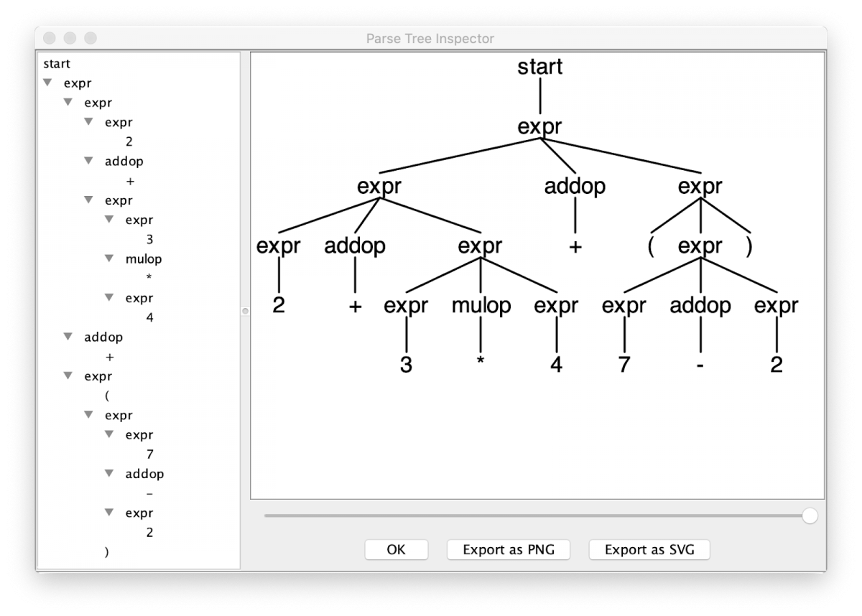Collapse the list expr node containing 7
Screen dimensions: 862x616
108,434
